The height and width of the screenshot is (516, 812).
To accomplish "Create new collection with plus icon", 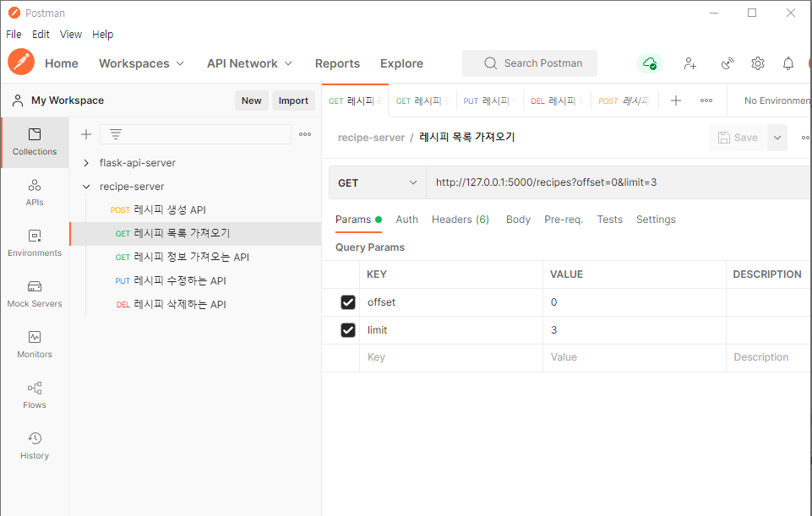I will (86, 134).
